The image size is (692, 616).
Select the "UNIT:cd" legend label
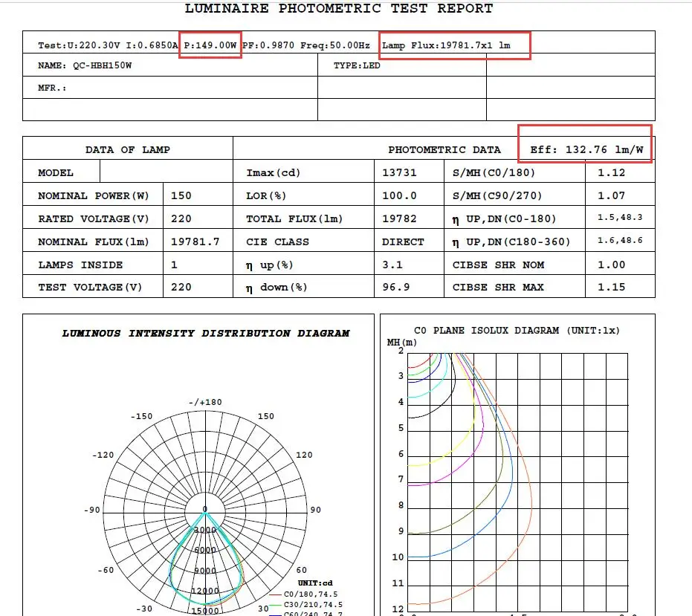coord(315,583)
